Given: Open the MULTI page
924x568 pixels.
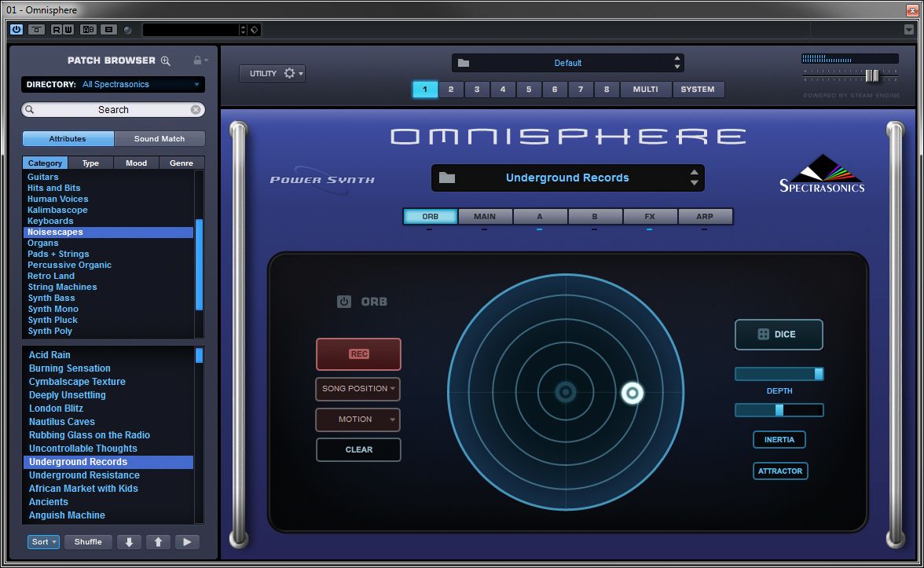Looking at the screenshot, I should pos(645,90).
